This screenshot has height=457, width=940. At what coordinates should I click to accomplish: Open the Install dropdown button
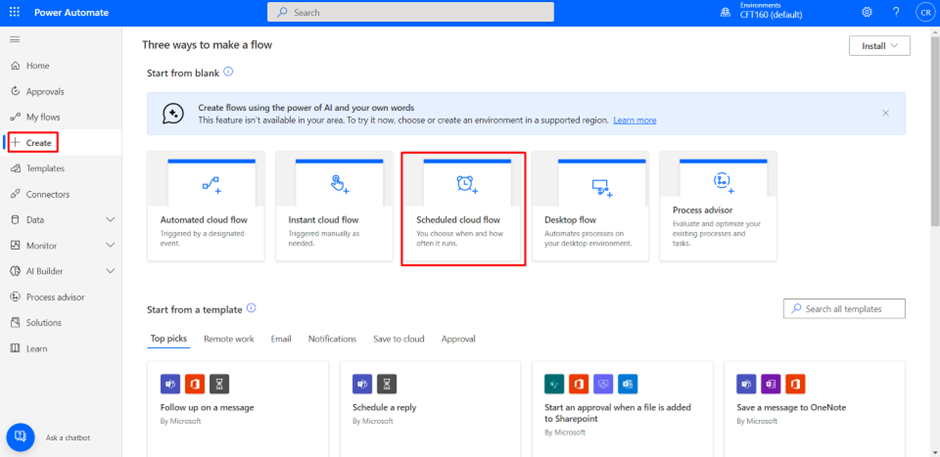(x=879, y=46)
